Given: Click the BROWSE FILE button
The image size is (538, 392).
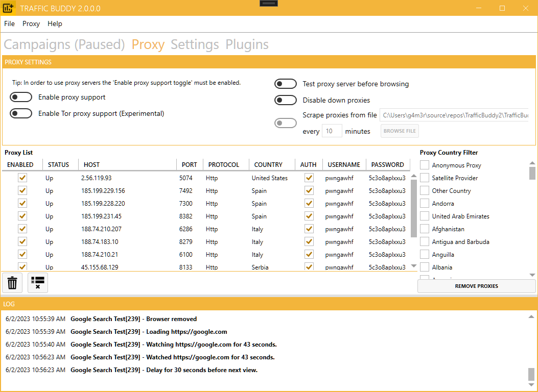Looking at the screenshot, I should pos(400,131).
